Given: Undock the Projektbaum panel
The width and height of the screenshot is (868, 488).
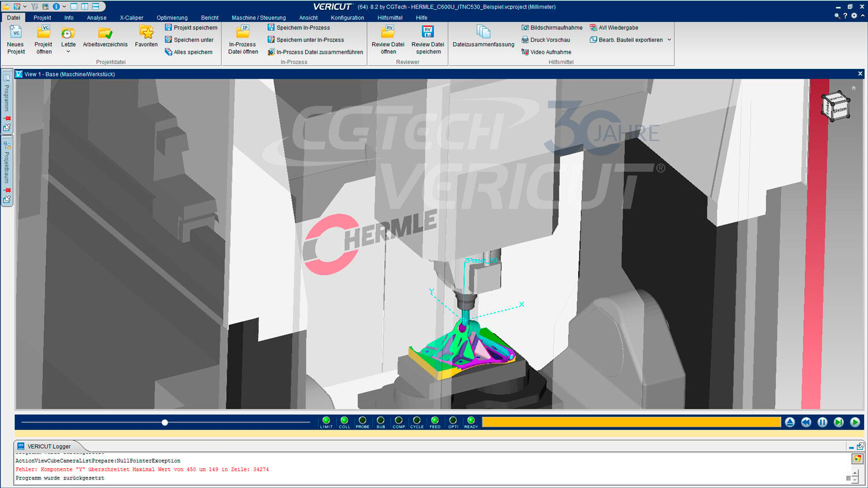Looking at the screenshot, I should (x=7, y=199).
